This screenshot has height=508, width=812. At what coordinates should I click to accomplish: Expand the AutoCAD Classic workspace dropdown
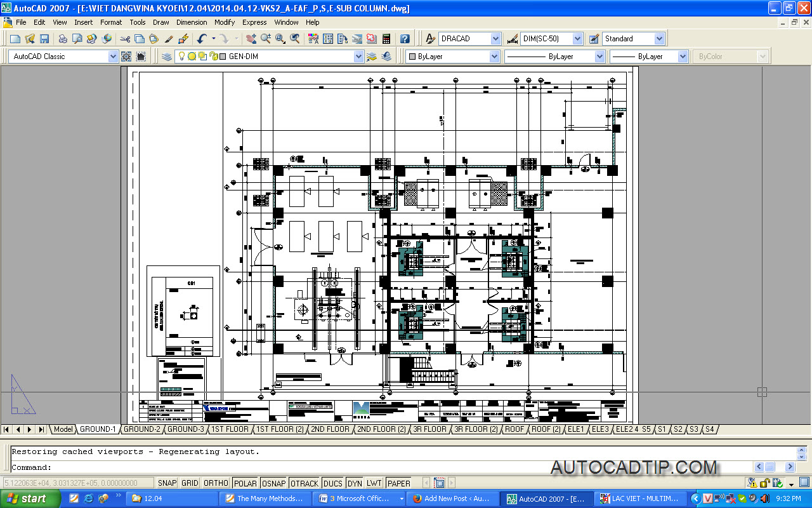pyautogui.click(x=113, y=57)
